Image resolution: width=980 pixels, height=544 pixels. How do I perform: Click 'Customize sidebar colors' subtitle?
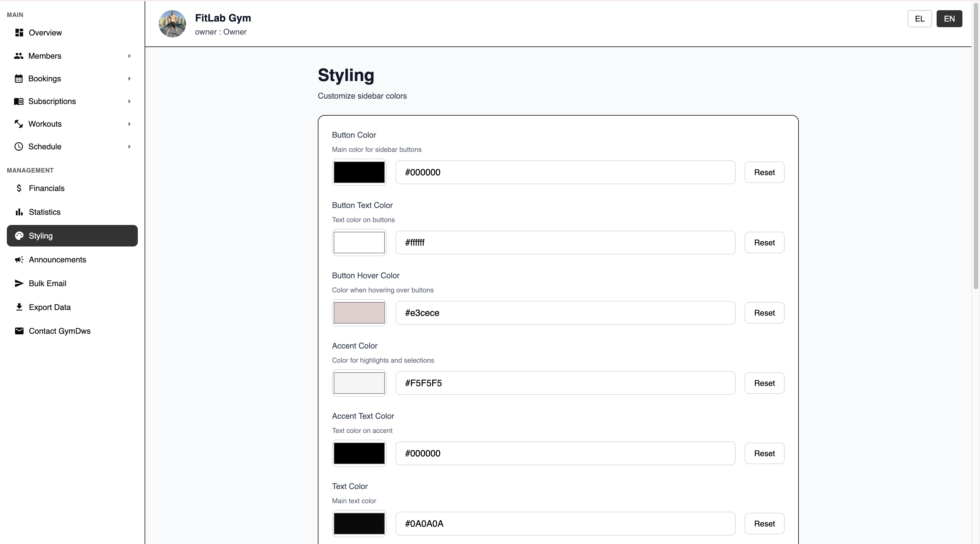pyautogui.click(x=362, y=96)
